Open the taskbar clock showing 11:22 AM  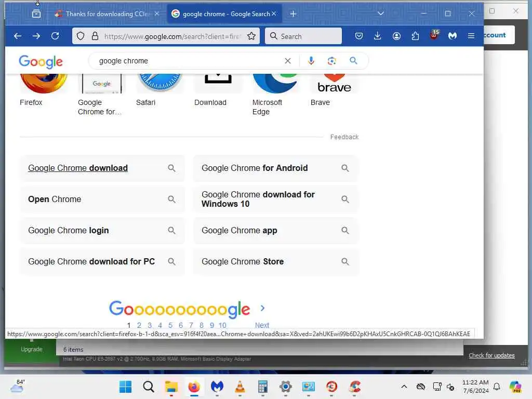pyautogui.click(x=475, y=387)
